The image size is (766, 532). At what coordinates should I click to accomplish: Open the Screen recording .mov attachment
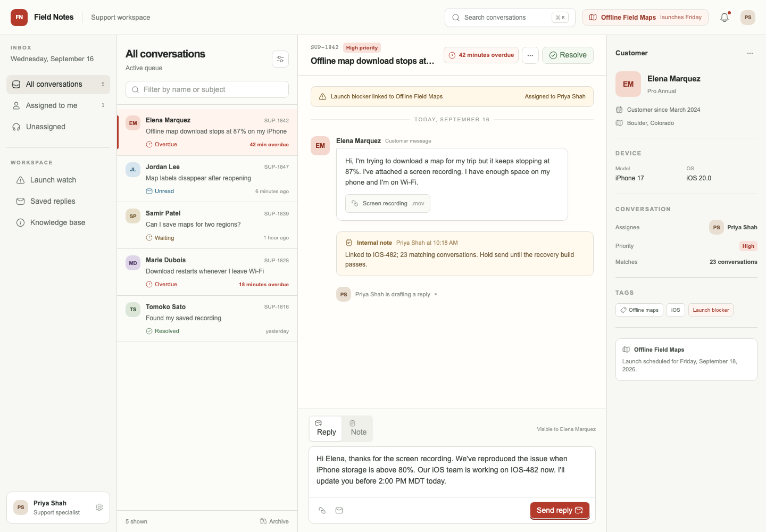(x=388, y=203)
